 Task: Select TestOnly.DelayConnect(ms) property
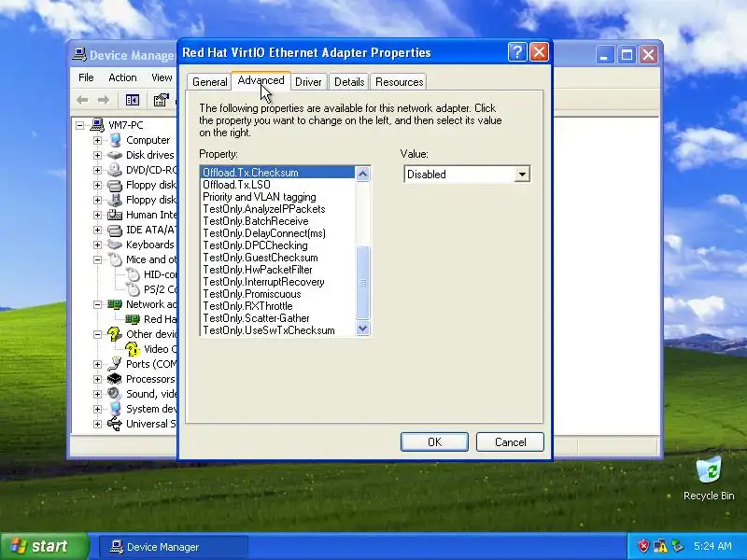277,233
